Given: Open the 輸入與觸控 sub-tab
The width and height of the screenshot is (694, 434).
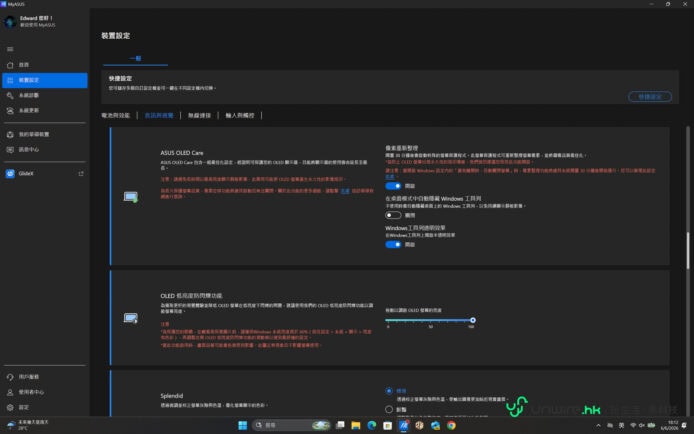Looking at the screenshot, I should click(x=240, y=115).
